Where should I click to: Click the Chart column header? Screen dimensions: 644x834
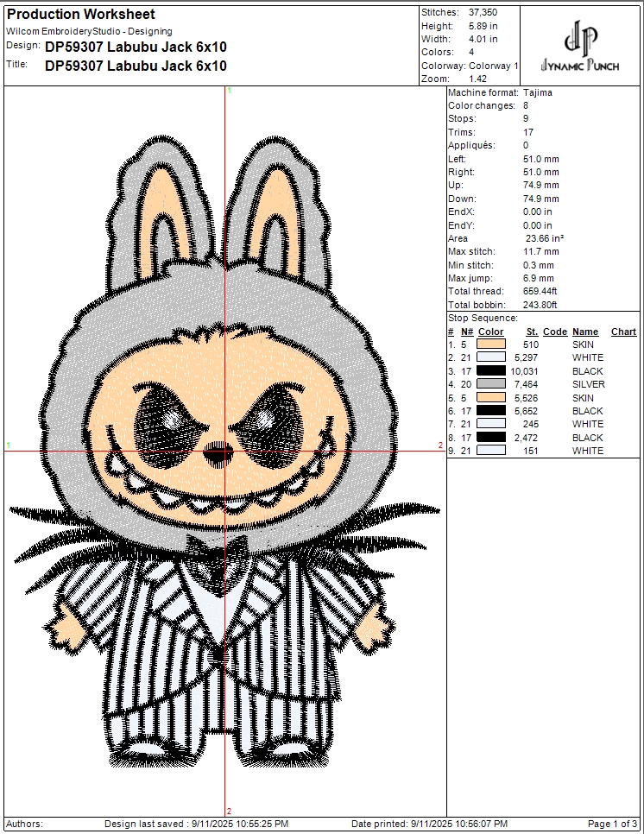[623, 332]
